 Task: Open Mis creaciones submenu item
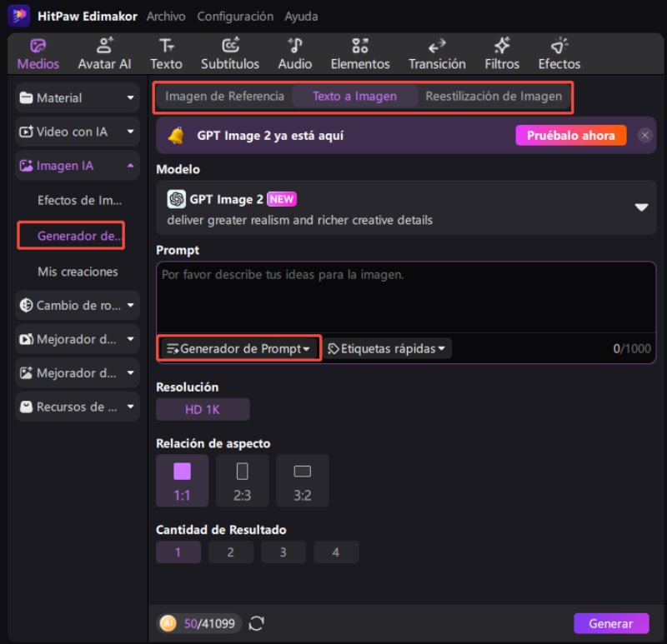coord(78,272)
